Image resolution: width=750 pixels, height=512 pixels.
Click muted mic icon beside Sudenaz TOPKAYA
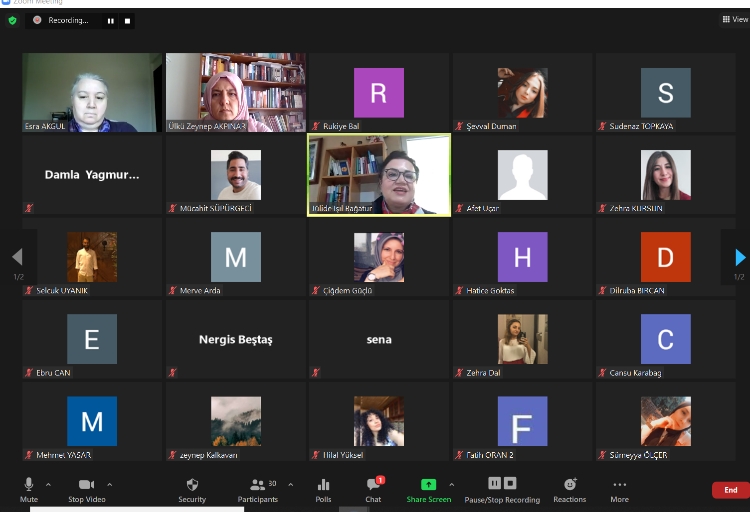[x=602, y=126]
